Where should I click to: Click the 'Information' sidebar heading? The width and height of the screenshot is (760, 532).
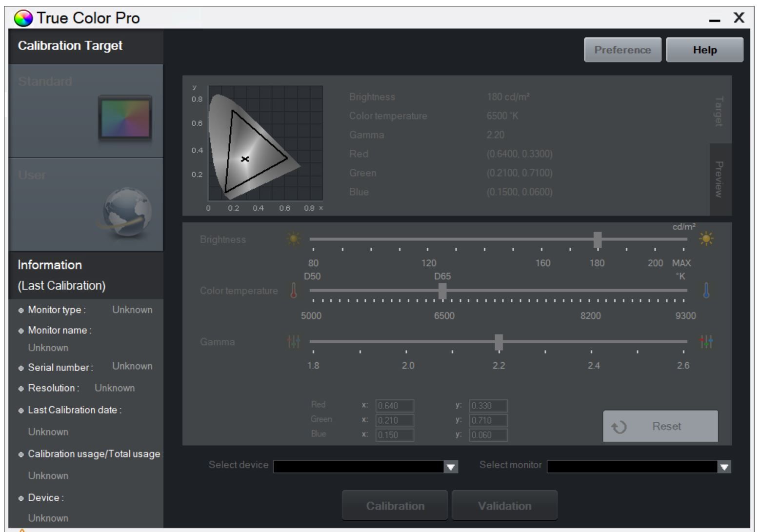50,265
